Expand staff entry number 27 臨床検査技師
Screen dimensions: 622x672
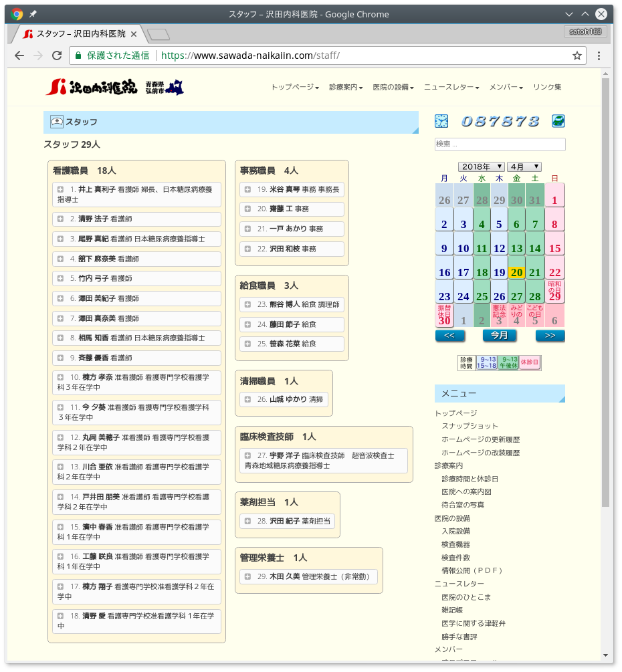[x=247, y=455]
